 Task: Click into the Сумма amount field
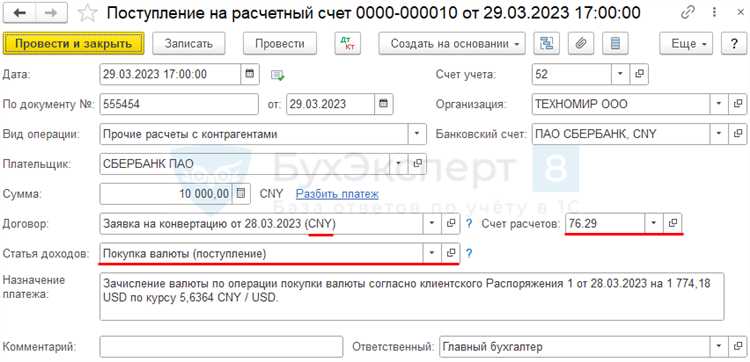(166, 194)
